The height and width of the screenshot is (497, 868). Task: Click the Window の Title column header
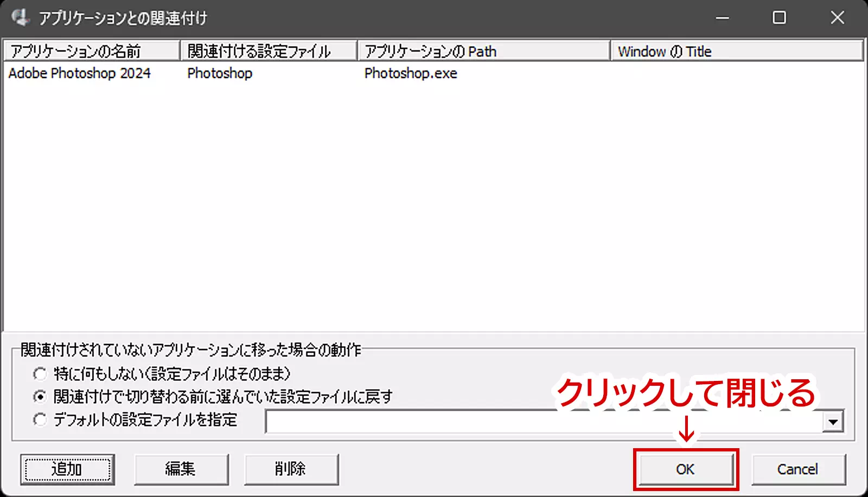737,51
